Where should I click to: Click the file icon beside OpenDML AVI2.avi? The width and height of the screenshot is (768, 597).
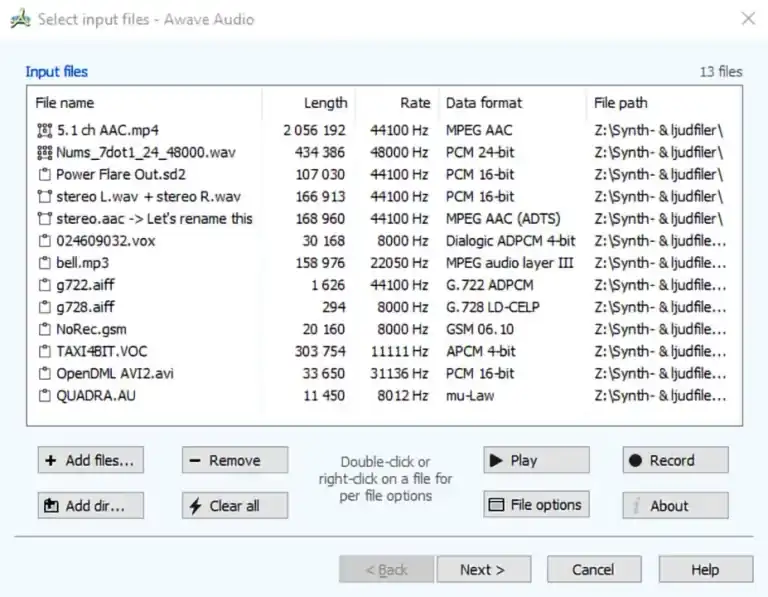(x=45, y=374)
